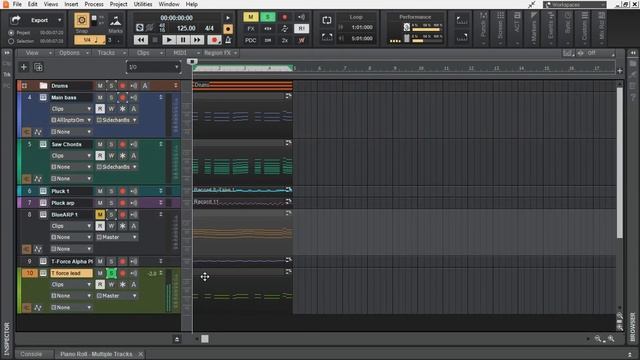640x360 pixels.
Task: Open the track control I/O dropdown
Action: (153, 67)
